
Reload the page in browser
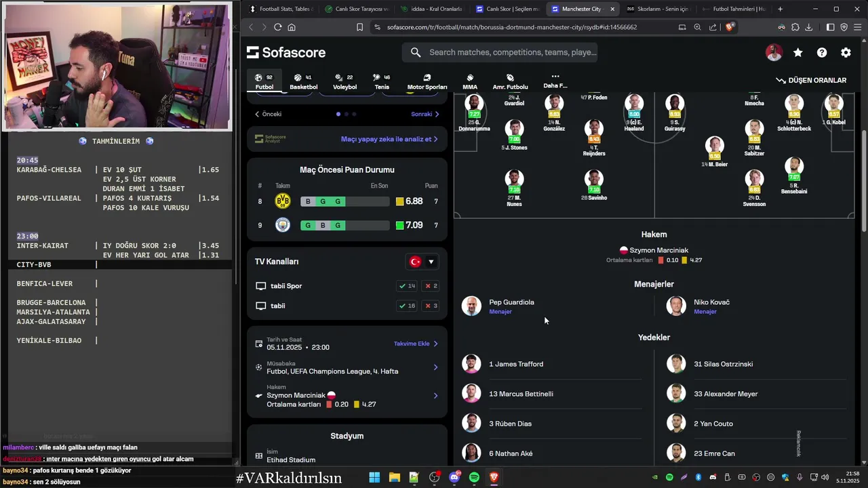pos(277,27)
